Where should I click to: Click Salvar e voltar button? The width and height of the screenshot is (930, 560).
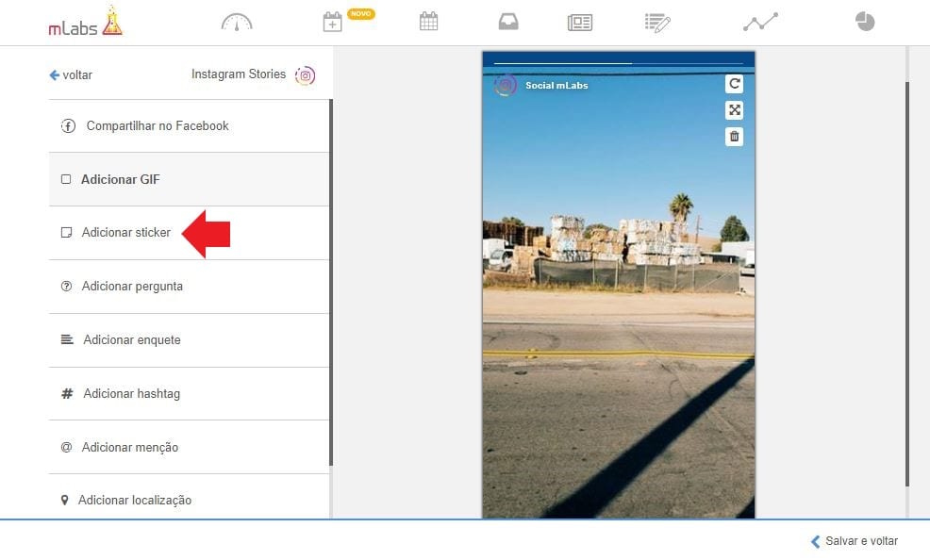coord(855,541)
